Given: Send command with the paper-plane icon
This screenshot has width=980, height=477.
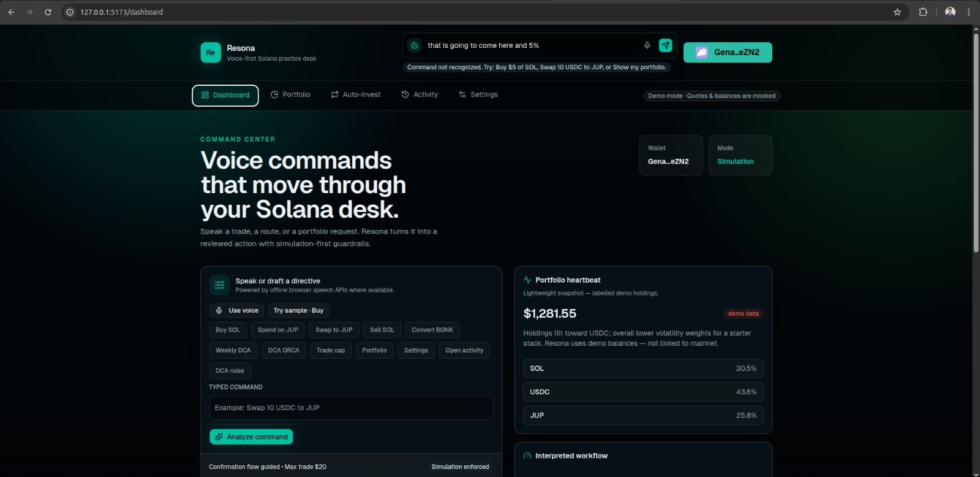Looking at the screenshot, I should pos(665,45).
